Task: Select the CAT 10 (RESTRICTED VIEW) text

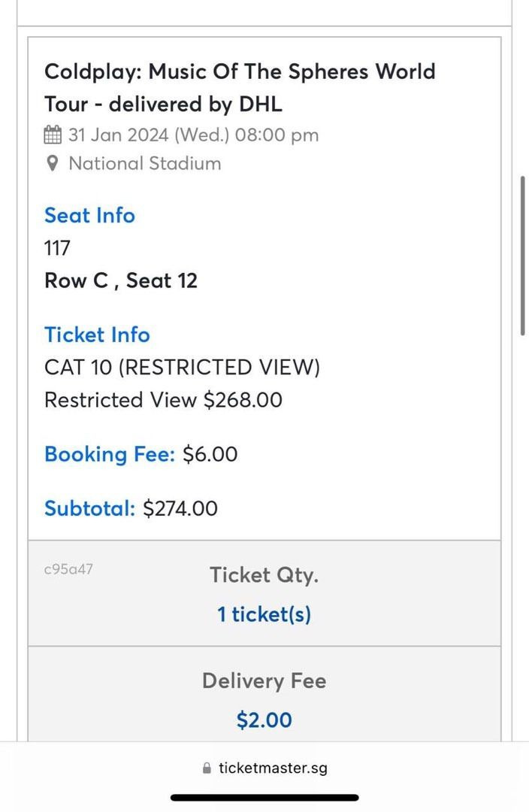Action: [183, 368]
